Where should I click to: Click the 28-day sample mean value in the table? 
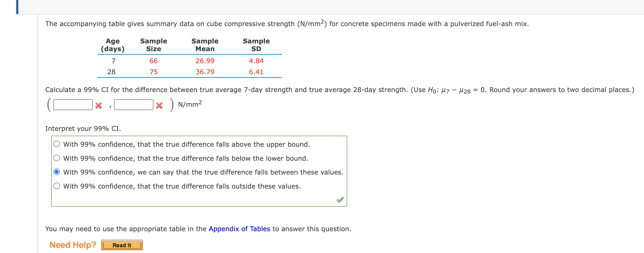tap(205, 72)
